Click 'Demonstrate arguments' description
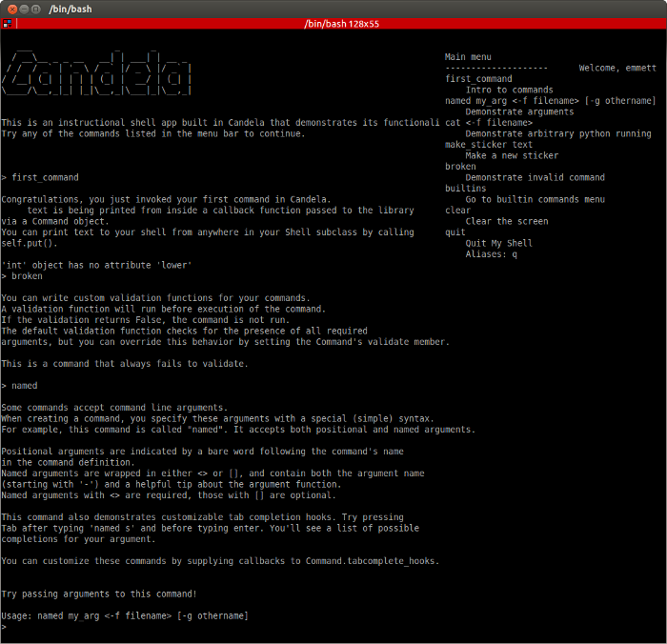 point(519,111)
